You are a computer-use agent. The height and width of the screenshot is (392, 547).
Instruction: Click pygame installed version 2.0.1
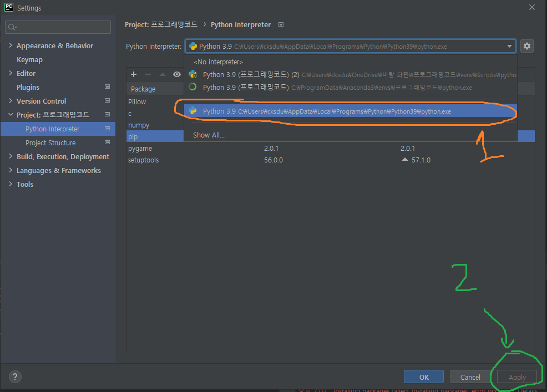[x=271, y=148]
